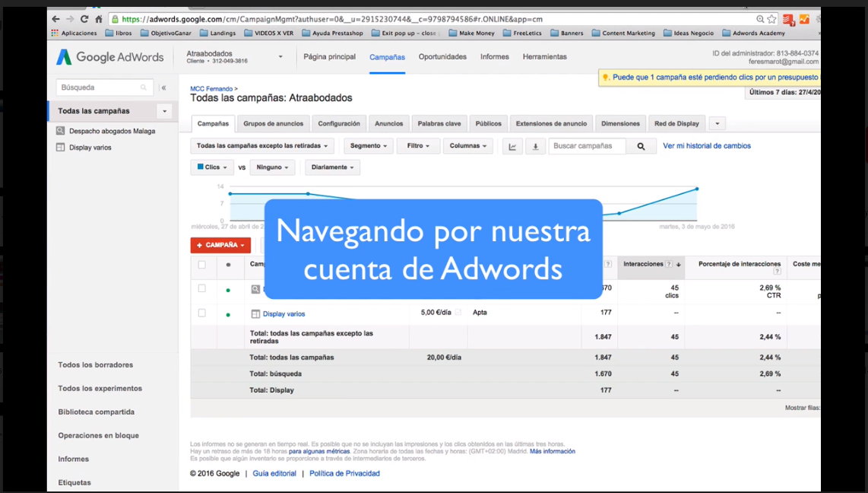Click the display campaign icon in Display varios row
868x493 pixels.
tap(255, 314)
